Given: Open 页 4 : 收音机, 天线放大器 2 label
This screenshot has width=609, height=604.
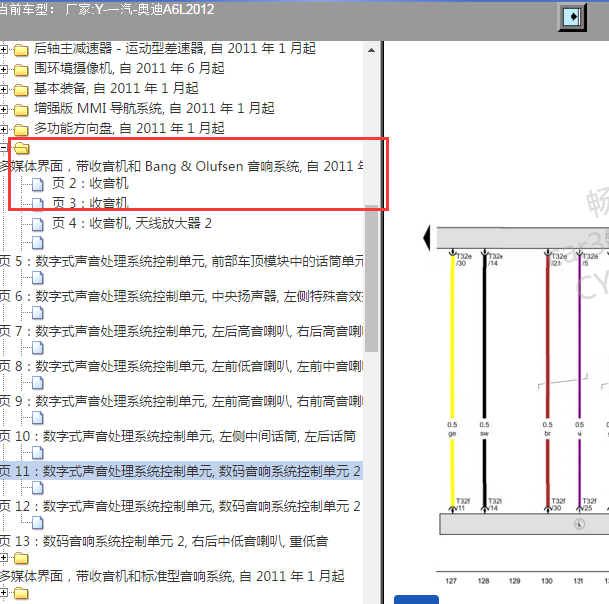Looking at the screenshot, I should (x=132, y=223).
